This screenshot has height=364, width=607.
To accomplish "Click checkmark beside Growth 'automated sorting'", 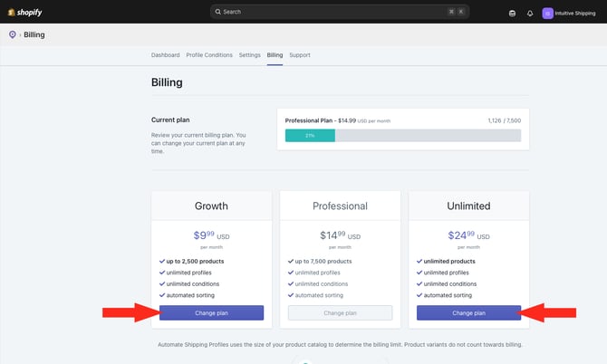I will click(162, 295).
